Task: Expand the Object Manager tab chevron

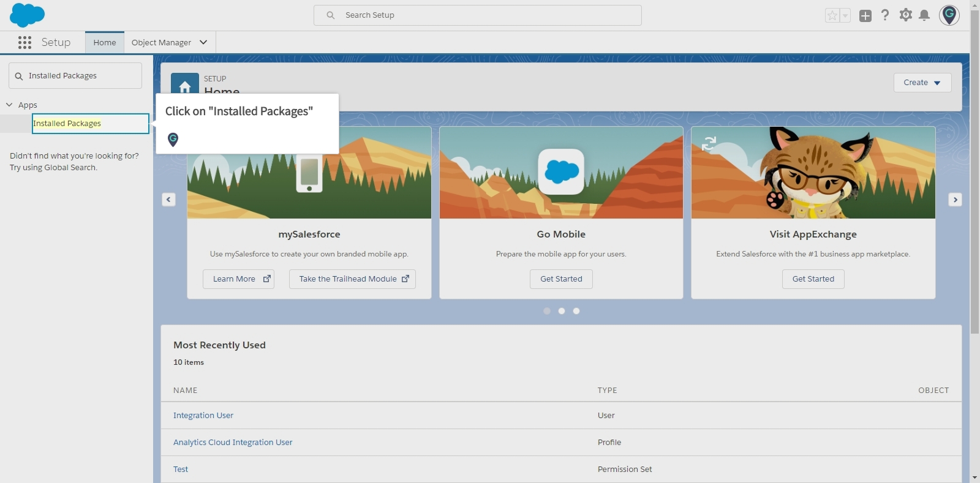Action: pyautogui.click(x=203, y=42)
